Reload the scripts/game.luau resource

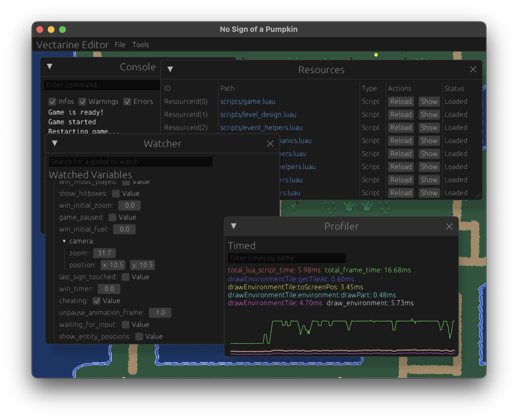[x=401, y=102]
